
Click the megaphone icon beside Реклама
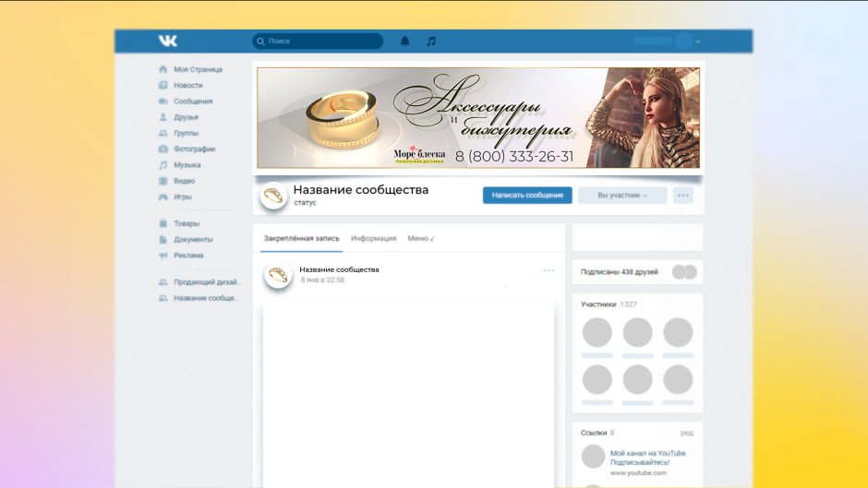163,255
